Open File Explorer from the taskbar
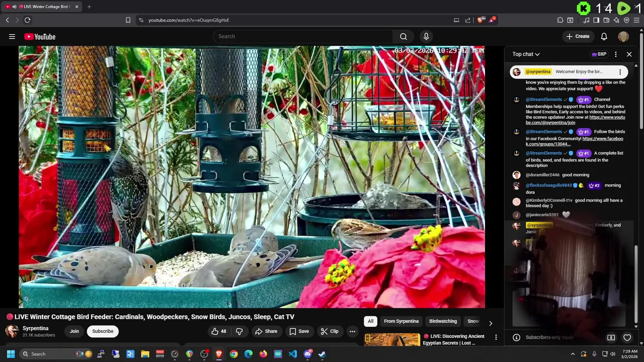Image resolution: width=644 pixels, height=362 pixels. (145, 354)
